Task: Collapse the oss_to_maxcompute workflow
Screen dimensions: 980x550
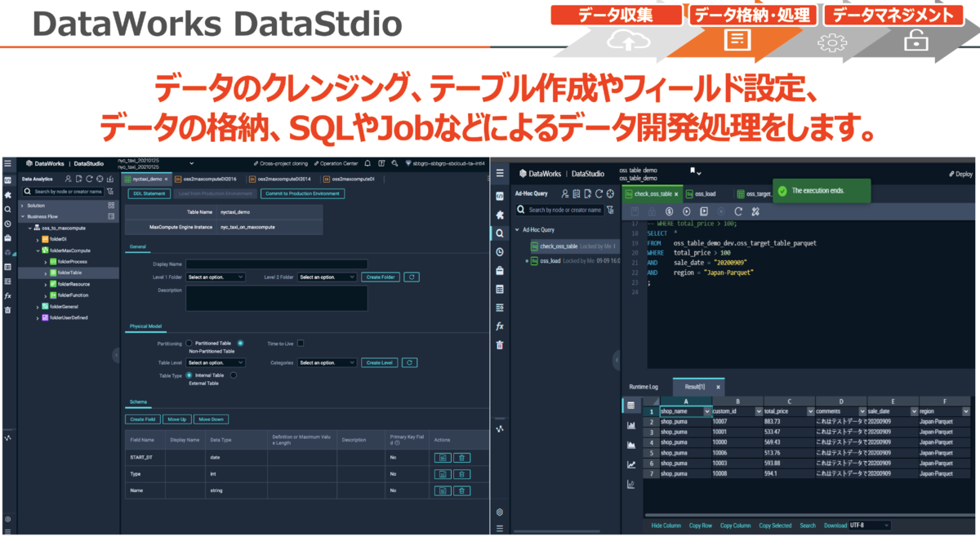Action: 29,228
